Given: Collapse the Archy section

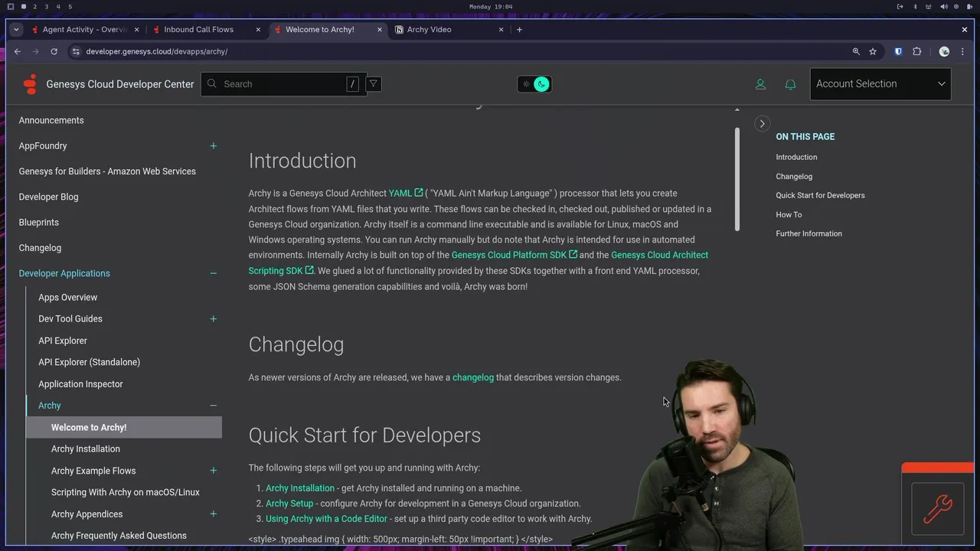Looking at the screenshot, I should point(213,406).
